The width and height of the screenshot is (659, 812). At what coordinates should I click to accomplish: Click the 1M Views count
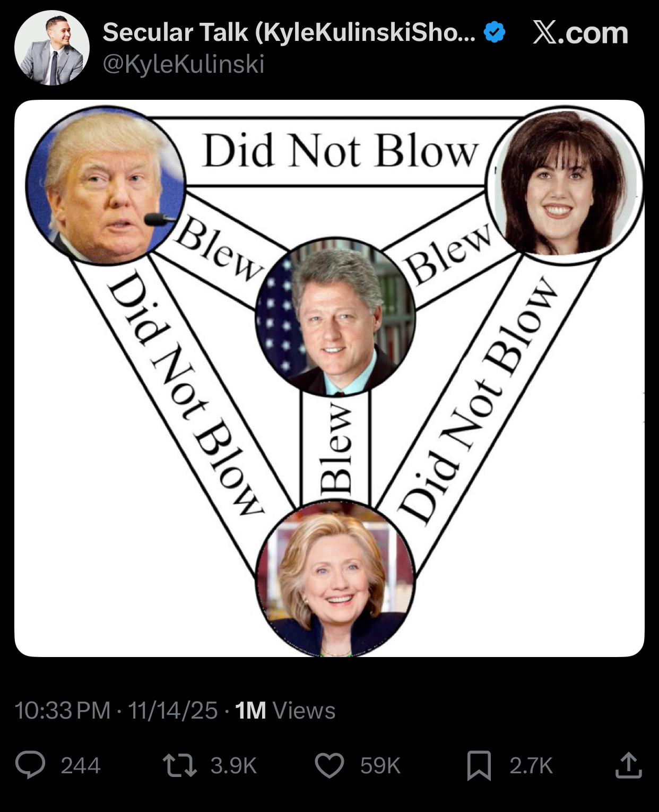[x=285, y=710]
